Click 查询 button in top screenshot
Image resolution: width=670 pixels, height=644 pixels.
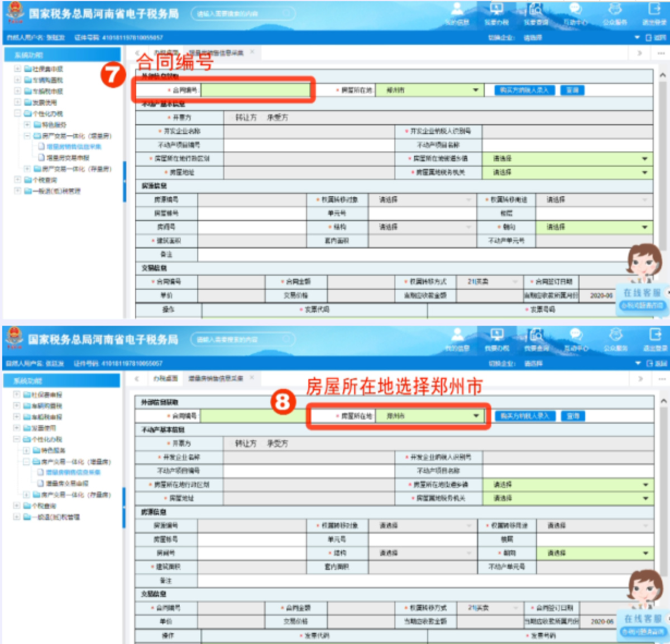click(x=572, y=90)
